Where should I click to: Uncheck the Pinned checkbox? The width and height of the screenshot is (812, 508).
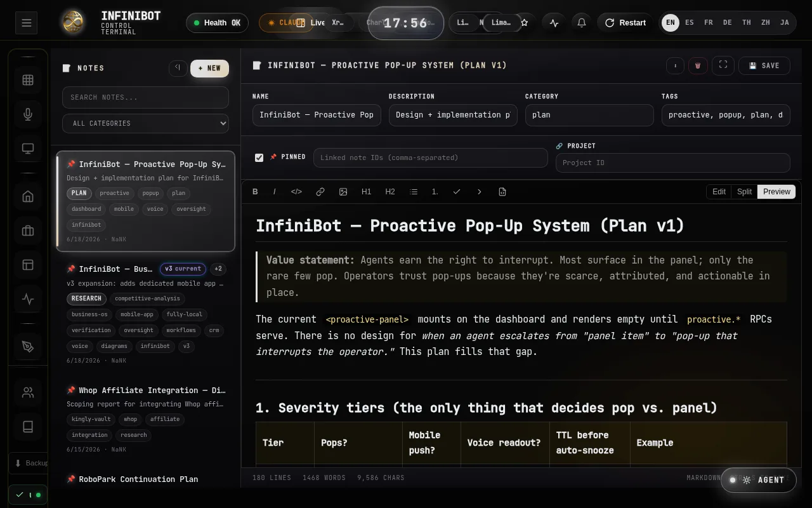click(x=259, y=157)
